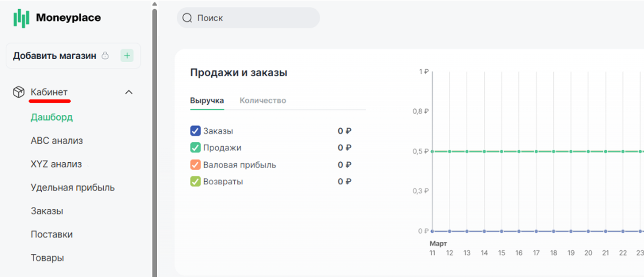Toggle the Возвраты checkbox
Image resolution: width=644 pixels, height=277 pixels.
click(x=195, y=182)
